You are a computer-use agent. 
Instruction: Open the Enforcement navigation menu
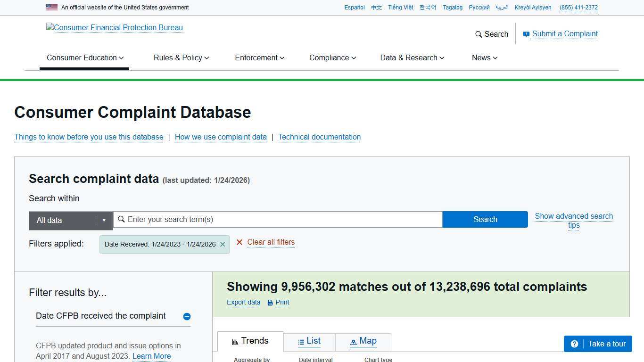coord(259,58)
